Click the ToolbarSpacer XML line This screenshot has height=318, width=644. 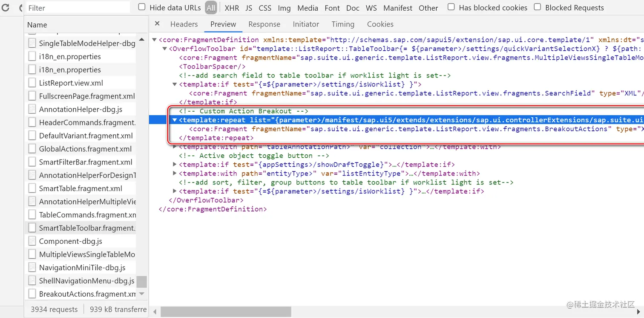(x=212, y=66)
